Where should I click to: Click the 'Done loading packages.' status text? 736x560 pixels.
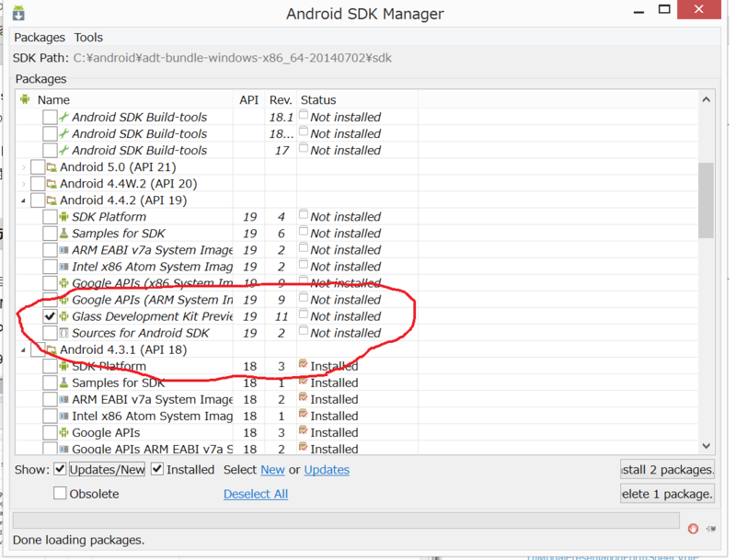(78, 540)
